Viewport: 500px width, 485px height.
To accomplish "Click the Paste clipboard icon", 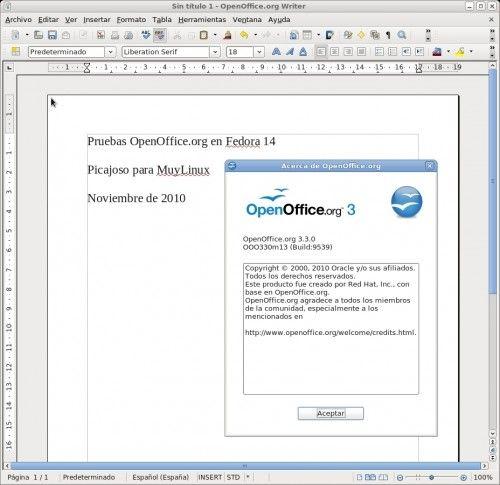I will pos(204,35).
